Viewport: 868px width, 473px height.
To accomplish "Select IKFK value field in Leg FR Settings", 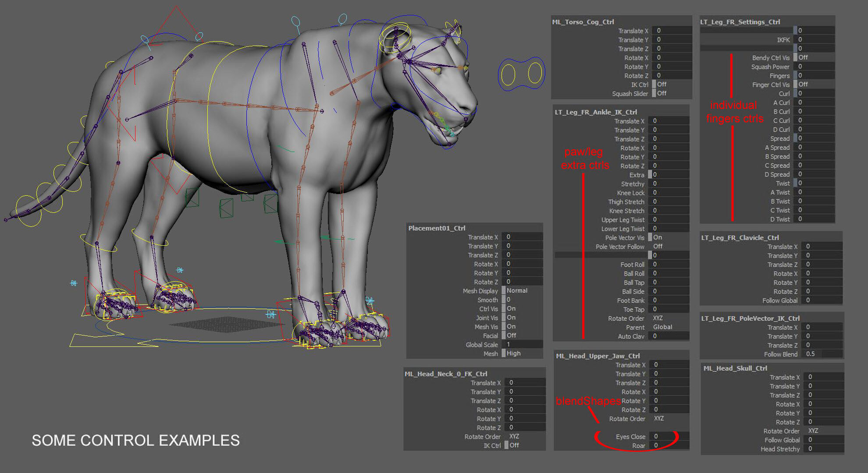I will (x=814, y=39).
